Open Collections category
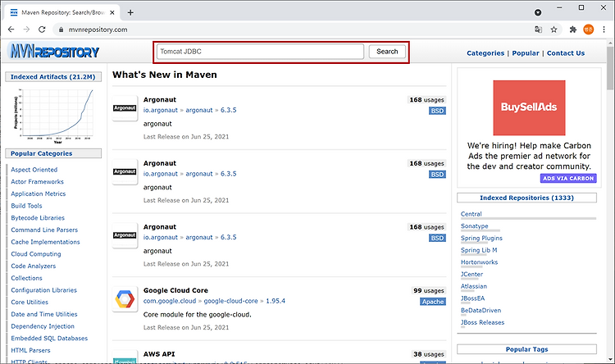The image size is (615, 364). pos(26,278)
